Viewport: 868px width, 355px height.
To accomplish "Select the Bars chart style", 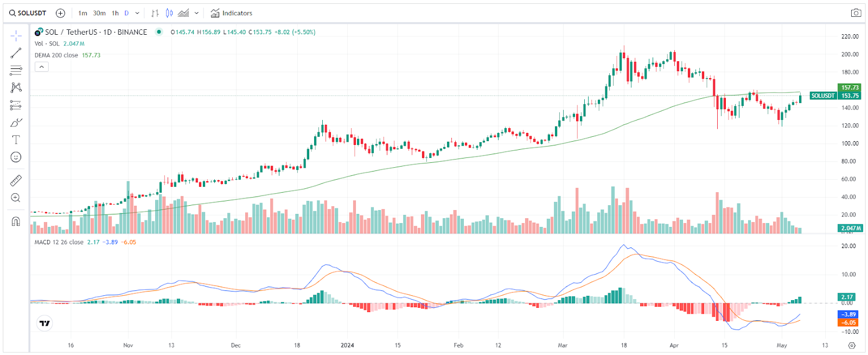I will (x=155, y=13).
